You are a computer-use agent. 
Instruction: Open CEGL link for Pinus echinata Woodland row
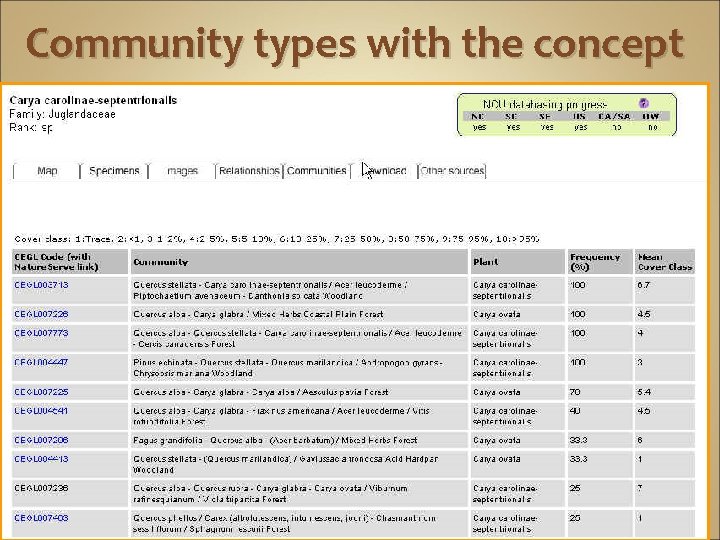click(41, 362)
